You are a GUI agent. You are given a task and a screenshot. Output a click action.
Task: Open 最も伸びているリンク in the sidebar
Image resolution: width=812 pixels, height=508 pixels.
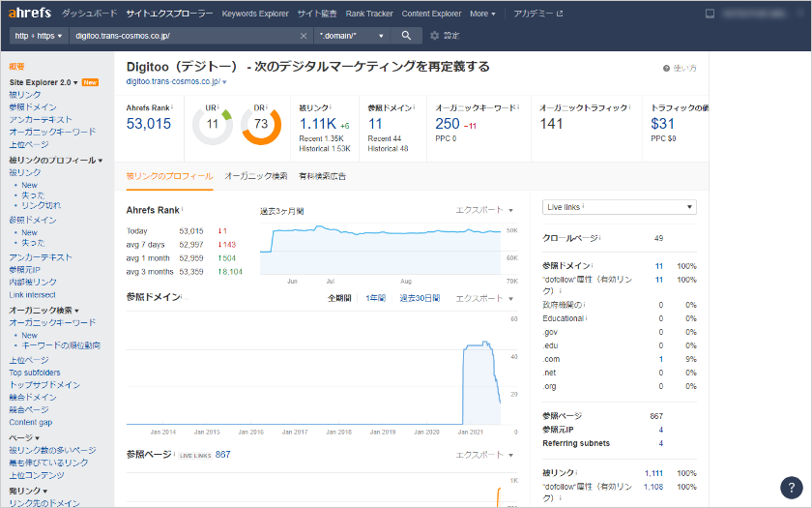tap(48, 463)
